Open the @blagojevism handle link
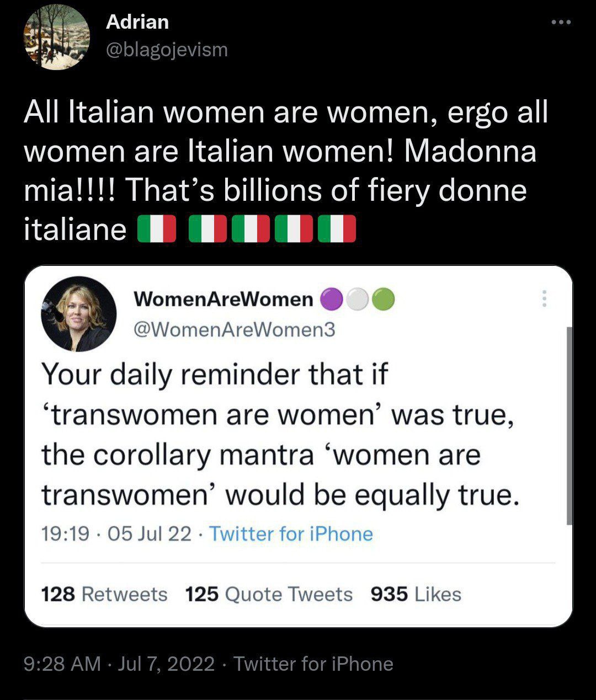 coord(166,50)
